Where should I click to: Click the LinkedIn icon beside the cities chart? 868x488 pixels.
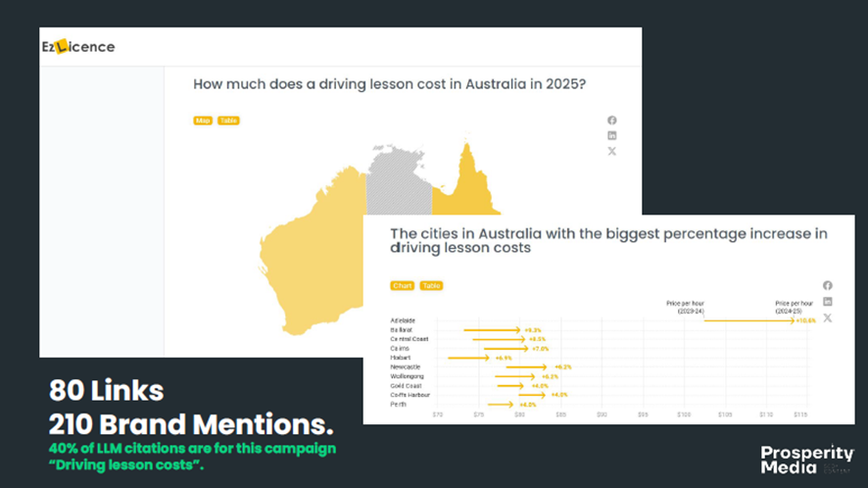[828, 301]
